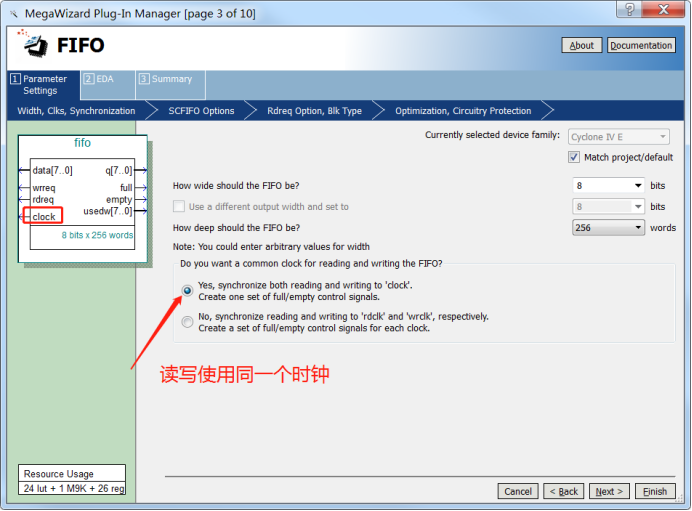
Task: Click the q[7..0] output label
Action: [x=119, y=170]
